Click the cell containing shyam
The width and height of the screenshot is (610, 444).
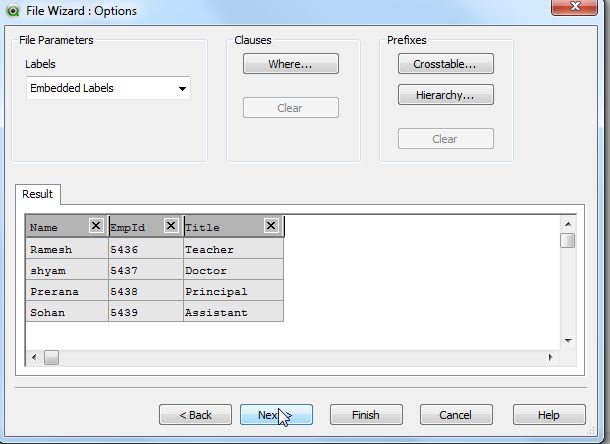point(67,270)
